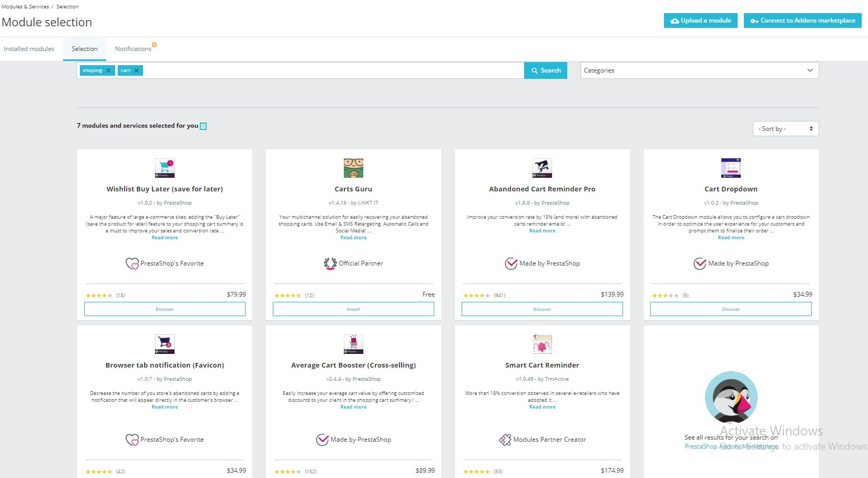Click star rating of Browser tab notification
Image resolution: width=868 pixels, height=478 pixels.
point(99,472)
